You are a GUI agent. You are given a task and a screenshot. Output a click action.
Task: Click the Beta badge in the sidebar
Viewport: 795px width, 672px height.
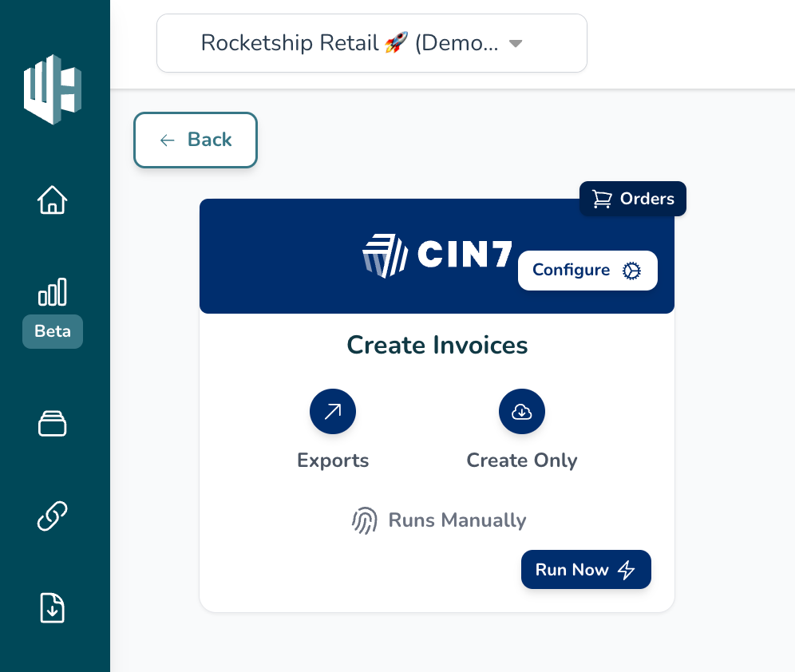coord(53,331)
